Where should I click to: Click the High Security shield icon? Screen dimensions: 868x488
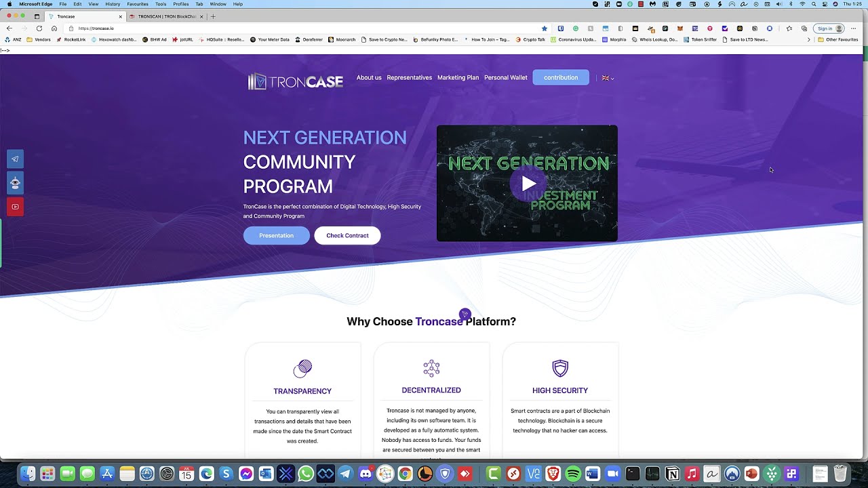point(560,368)
